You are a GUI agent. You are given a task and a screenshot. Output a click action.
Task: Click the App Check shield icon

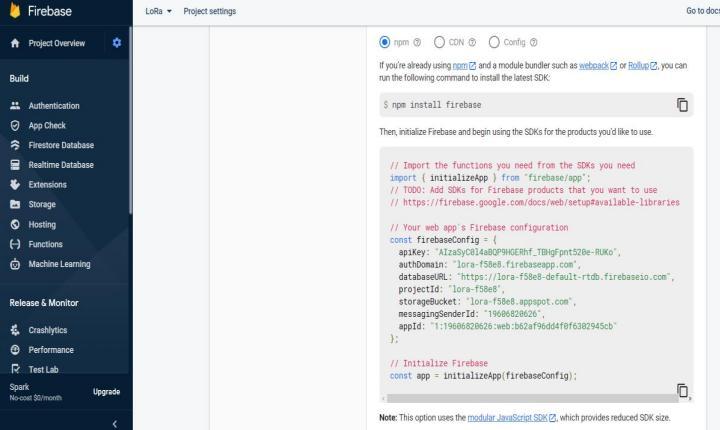click(x=15, y=125)
